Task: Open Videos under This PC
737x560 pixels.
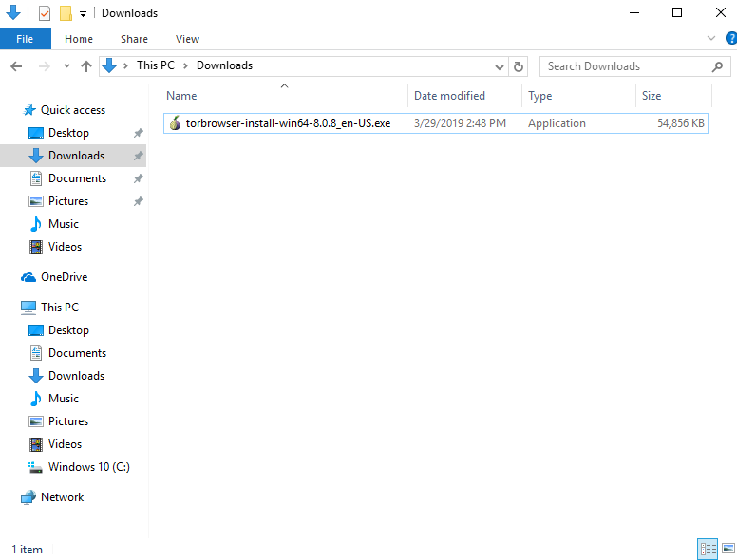Action: [x=65, y=444]
